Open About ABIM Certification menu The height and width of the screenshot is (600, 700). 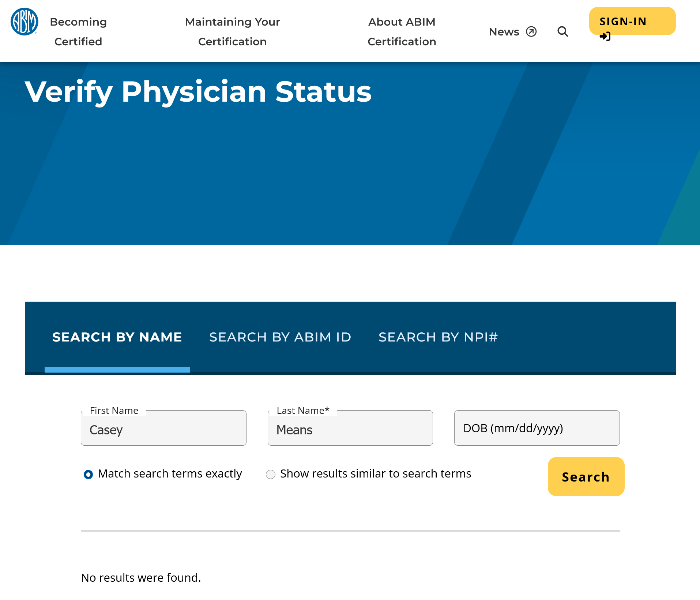pyautogui.click(x=402, y=32)
